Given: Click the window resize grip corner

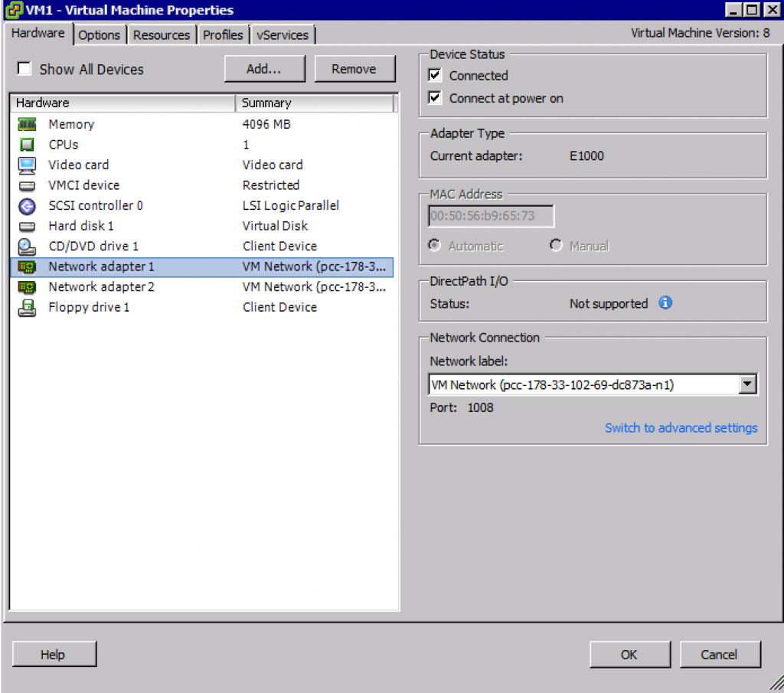Looking at the screenshot, I should [776, 683].
